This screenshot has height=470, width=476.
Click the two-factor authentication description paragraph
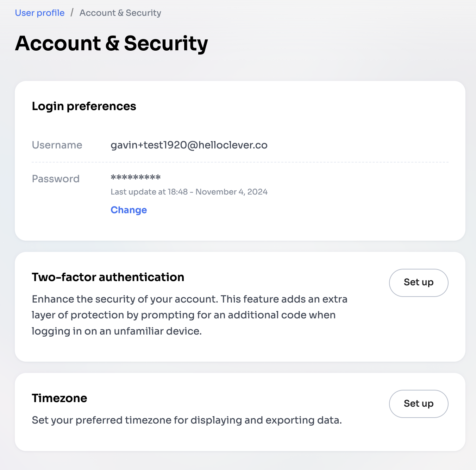point(189,315)
